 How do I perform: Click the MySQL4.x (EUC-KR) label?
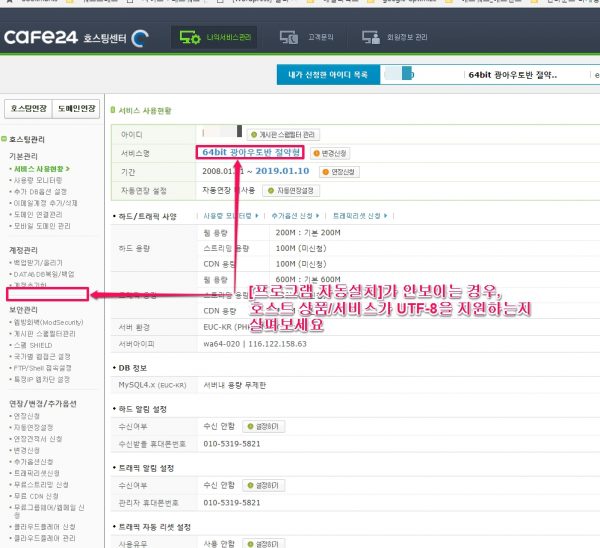[x=152, y=385]
